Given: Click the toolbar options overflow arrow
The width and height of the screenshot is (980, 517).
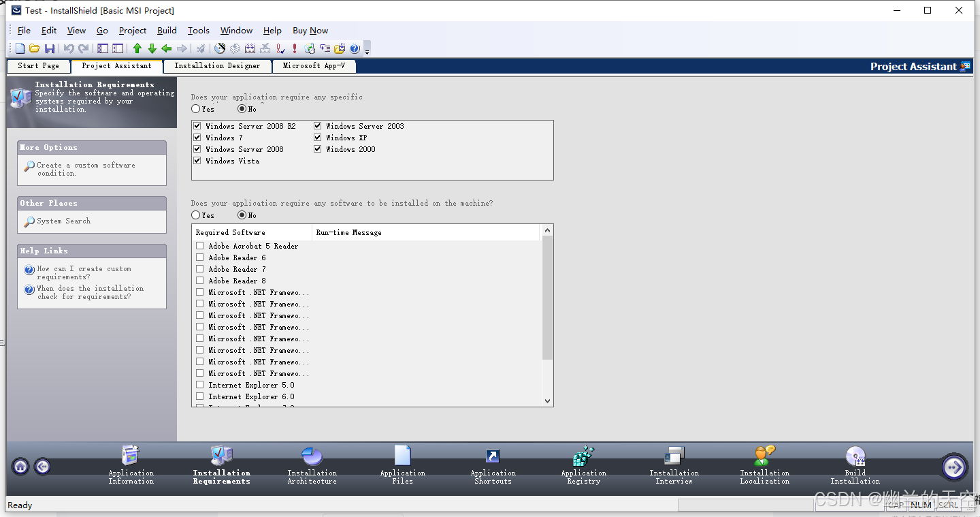Looking at the screenshot, I should pyautogui.click(x=367, y=50).
